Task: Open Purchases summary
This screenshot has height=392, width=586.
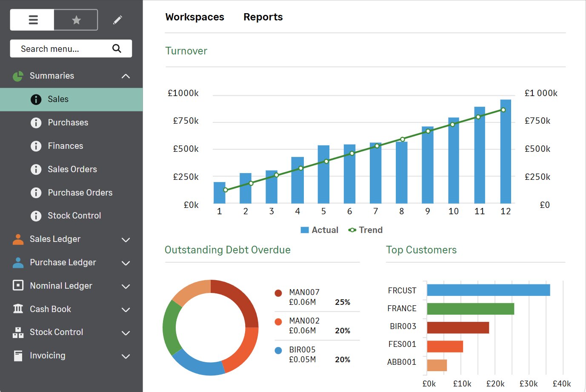Action: coord(68,122)
